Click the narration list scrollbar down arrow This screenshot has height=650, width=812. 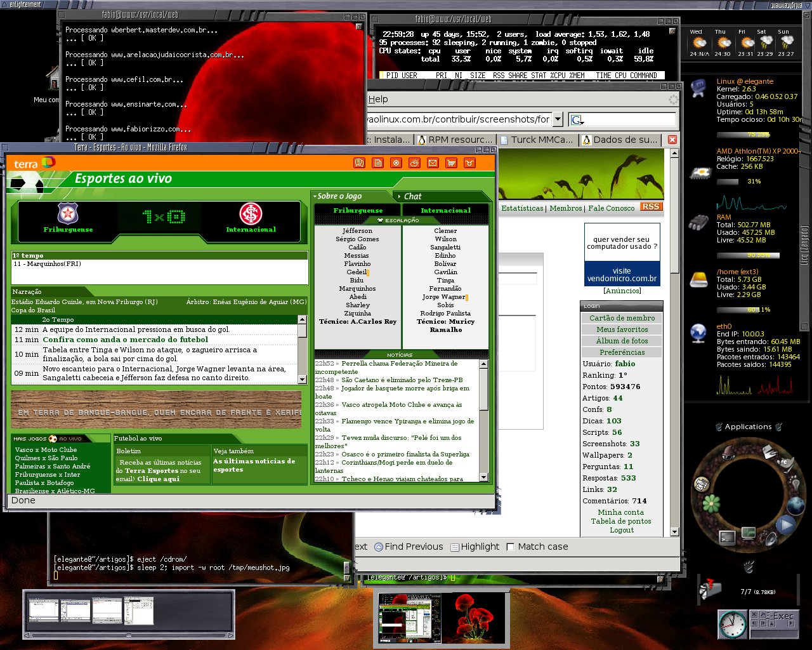coord(302,379)
